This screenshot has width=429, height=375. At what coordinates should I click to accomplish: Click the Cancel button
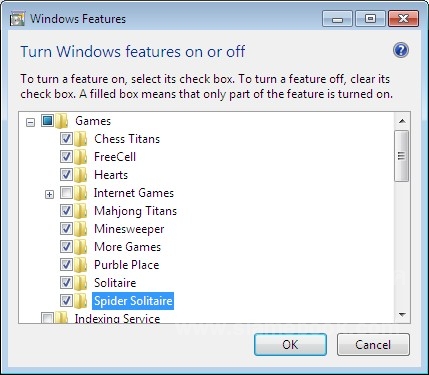pyautogui.click(x=373, y=344)
